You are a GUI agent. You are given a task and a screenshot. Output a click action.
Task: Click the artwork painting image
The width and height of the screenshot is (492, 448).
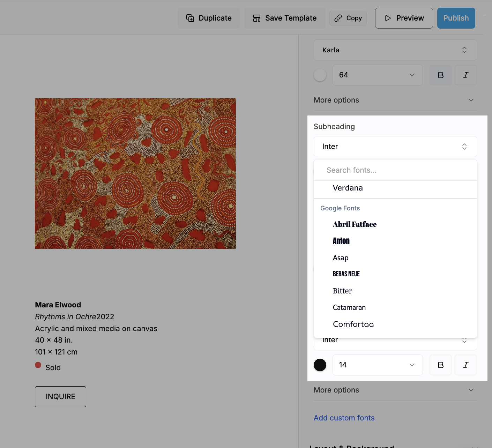point(135,173)
